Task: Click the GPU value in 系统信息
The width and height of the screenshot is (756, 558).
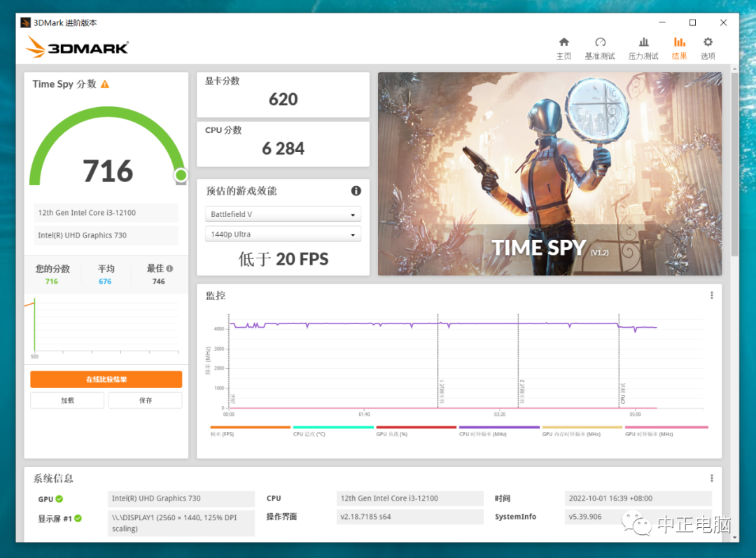Action: coord(181,498)
